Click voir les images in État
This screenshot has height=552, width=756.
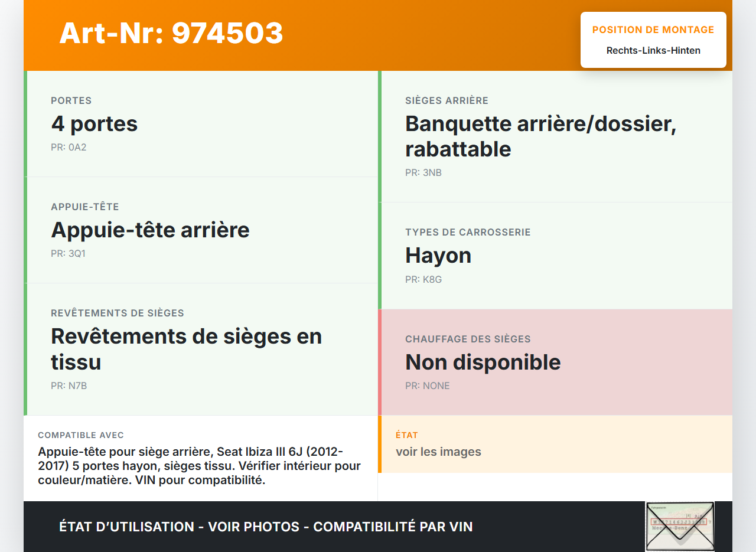pyautogui.click(x=438, y=452)
